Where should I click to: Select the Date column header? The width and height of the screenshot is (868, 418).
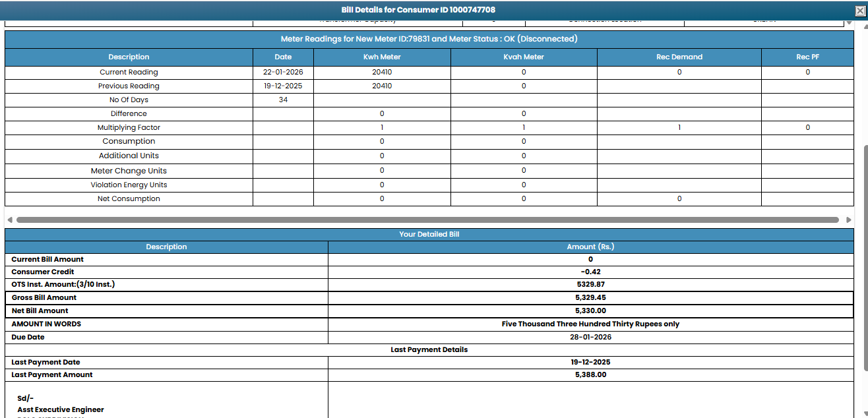tap(283, 57)
